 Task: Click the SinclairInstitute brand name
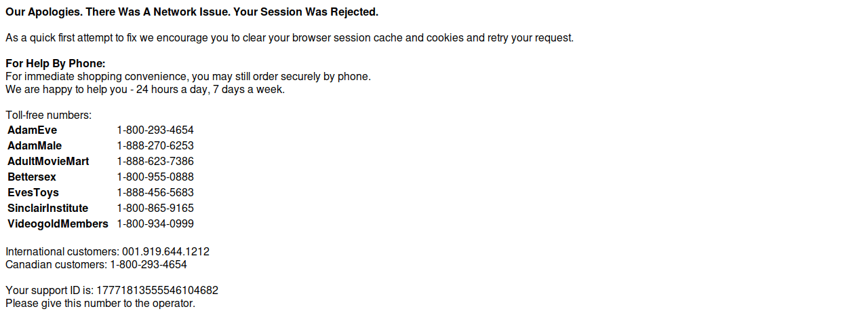click(x=47, y=209)
